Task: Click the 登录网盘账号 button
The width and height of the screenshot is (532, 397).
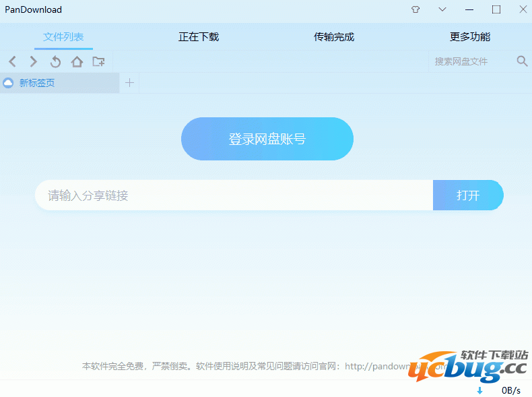Action: tap(267, 139)
